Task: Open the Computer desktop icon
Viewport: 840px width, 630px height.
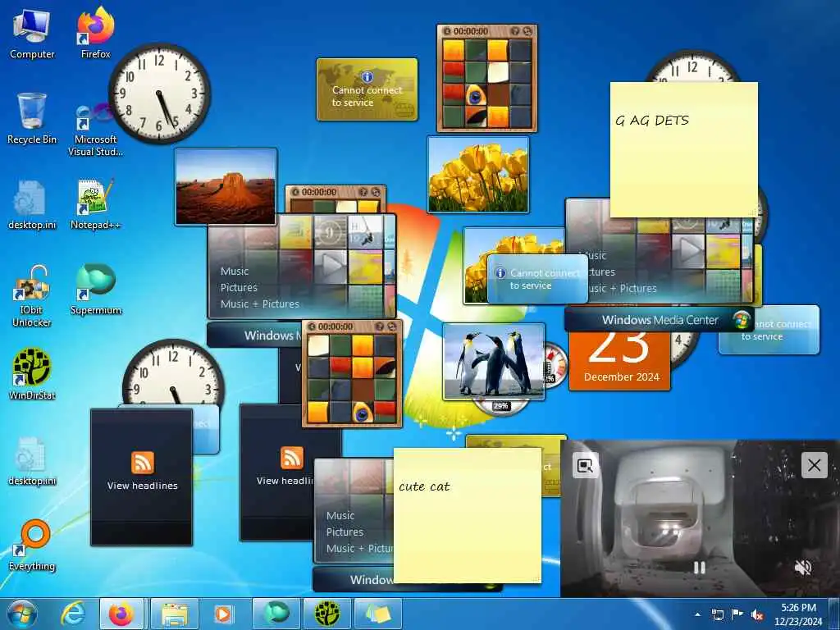Action: click(32, 34)
